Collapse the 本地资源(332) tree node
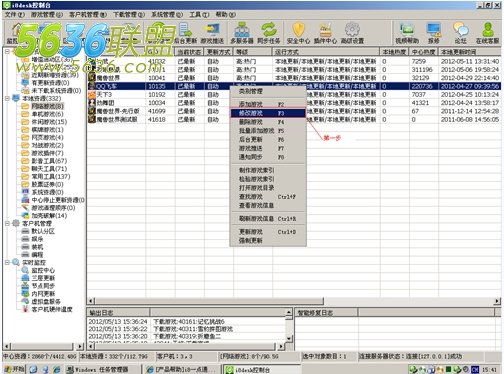 (x=7, y=98)
